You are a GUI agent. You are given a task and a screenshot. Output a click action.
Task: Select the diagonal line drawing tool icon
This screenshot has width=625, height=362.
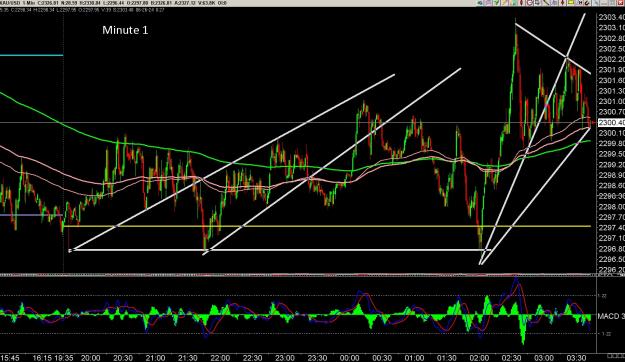546,3
